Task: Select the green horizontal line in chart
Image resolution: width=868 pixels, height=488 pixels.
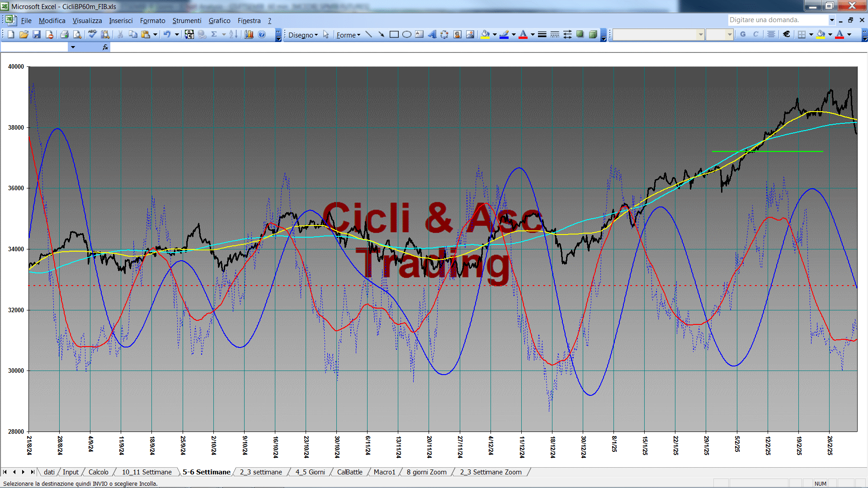Action: pos(767,151)
